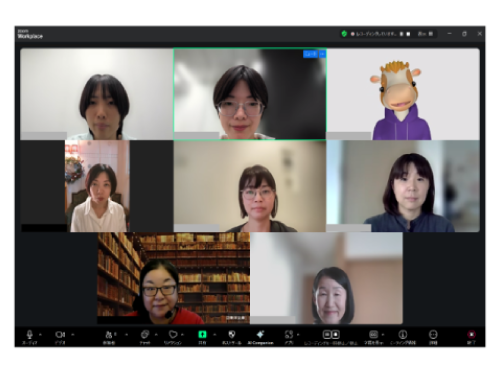Viewport: 500px width, 367px height.
Task: Select the cow avatar video tile
Action: click(403, 94)
